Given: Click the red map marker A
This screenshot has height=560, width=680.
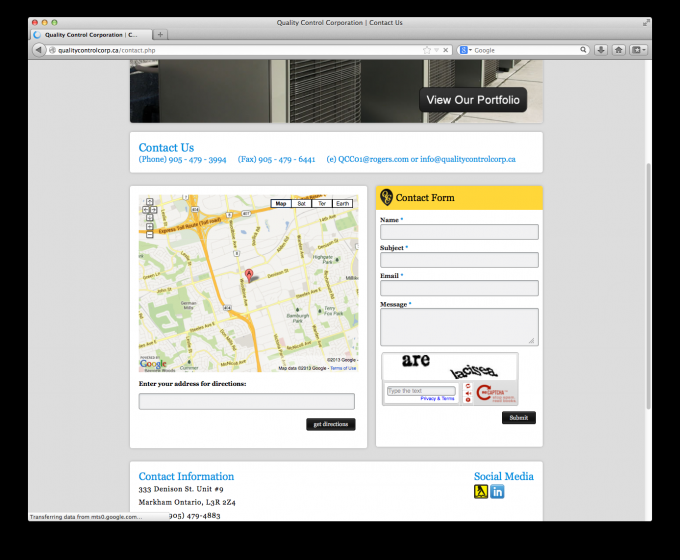Looking at the screenshot, I should click(249, 274).
